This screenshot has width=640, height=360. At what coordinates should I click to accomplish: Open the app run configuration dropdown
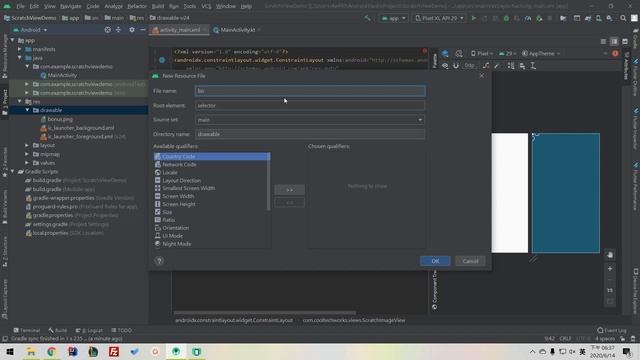point(393,18)
